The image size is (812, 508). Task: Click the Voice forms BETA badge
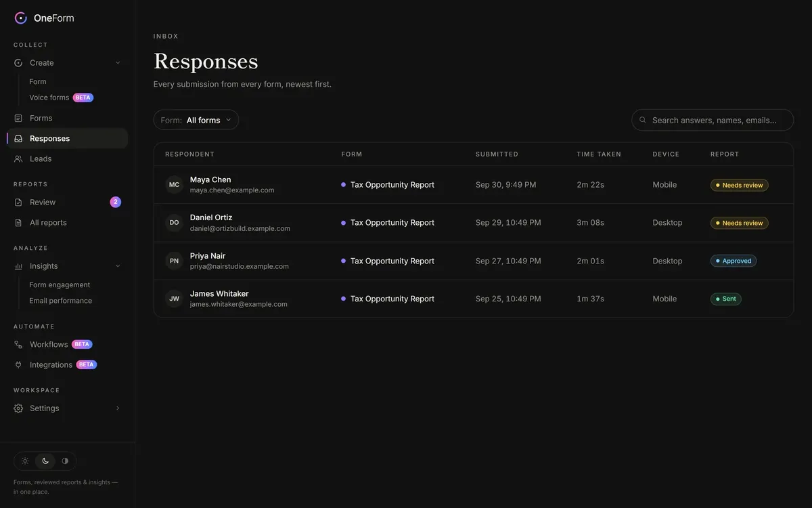[83, 98]
